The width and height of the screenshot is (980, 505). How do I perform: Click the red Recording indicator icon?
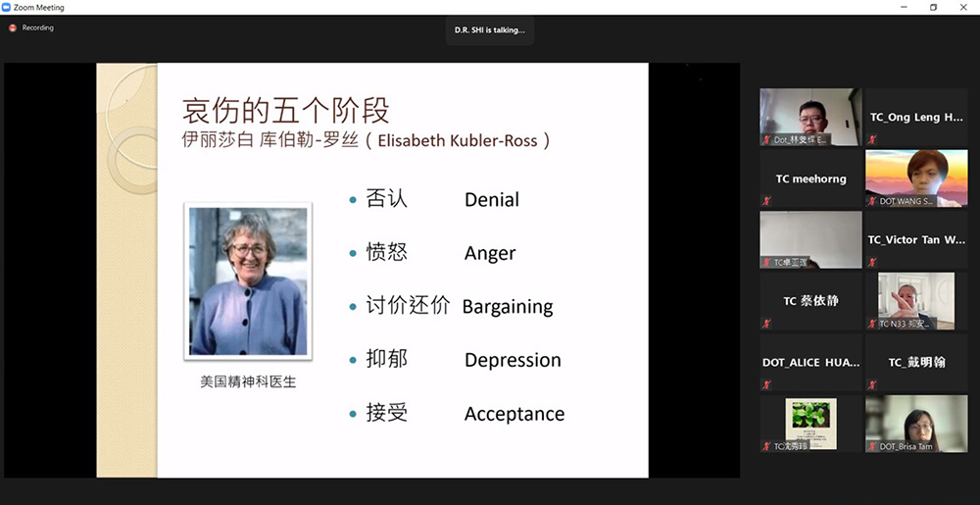tap(13, 28)
